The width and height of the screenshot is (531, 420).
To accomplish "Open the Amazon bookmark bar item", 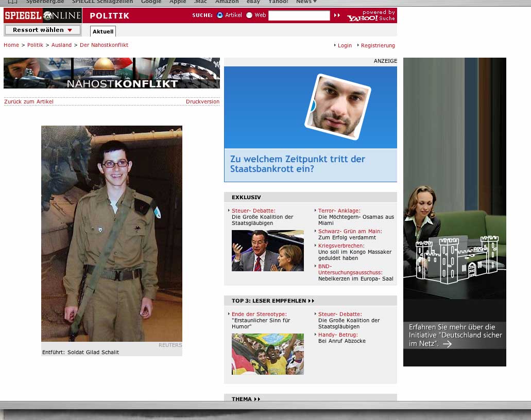I will (x=227, y=2).
